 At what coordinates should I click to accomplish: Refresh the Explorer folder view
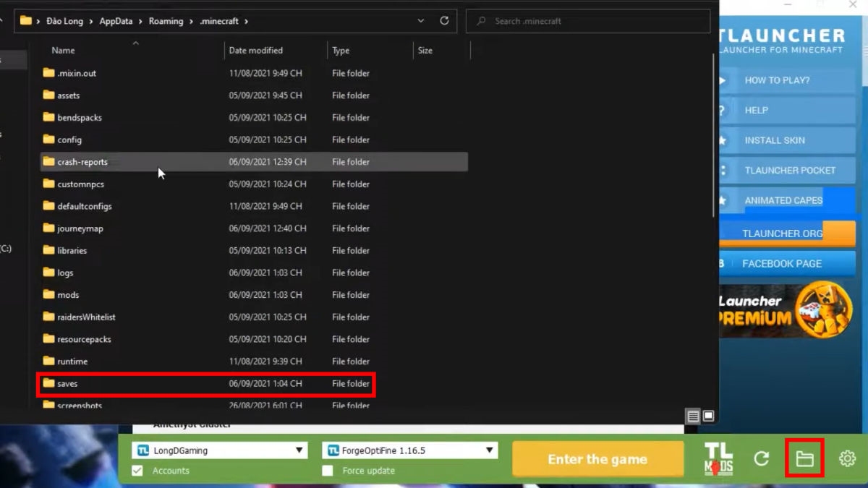click(x=443, y=21)
